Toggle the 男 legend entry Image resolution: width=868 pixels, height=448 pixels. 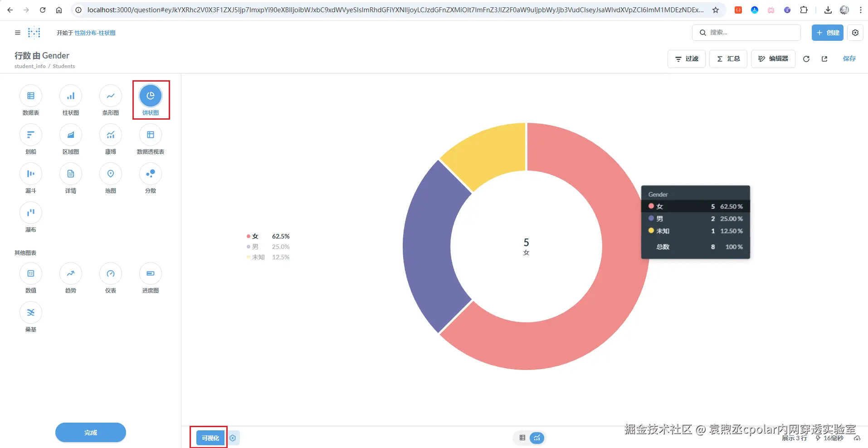point(268,247)
